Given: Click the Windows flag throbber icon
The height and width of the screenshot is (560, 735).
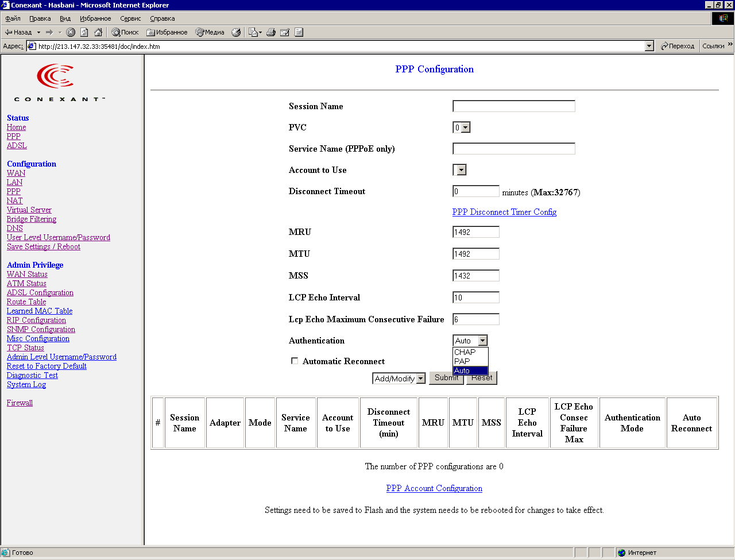Looking at the screenshot, I should pos(723,18).
